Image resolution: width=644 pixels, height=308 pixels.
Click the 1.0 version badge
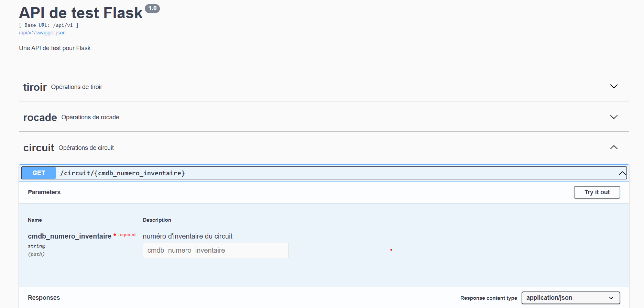(x=152, y=9)
